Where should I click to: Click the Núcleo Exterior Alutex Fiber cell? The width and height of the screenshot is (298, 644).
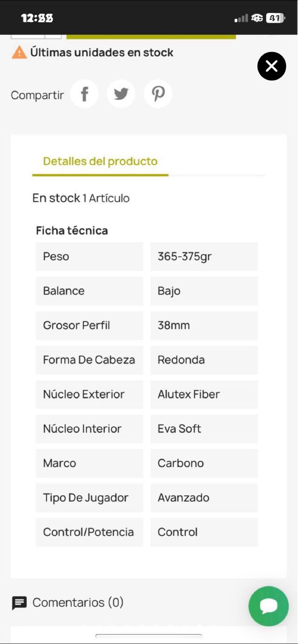[x=204, y=394]
